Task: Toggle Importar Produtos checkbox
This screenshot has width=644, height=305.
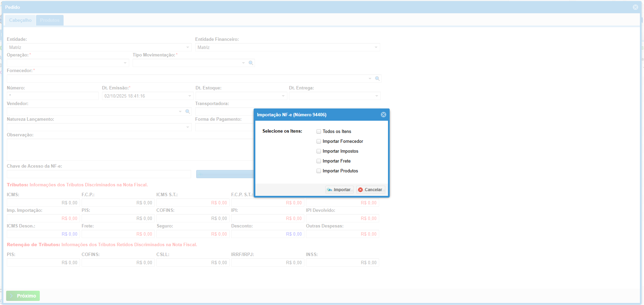Action: pyautogui.click(x=319, y=171)
